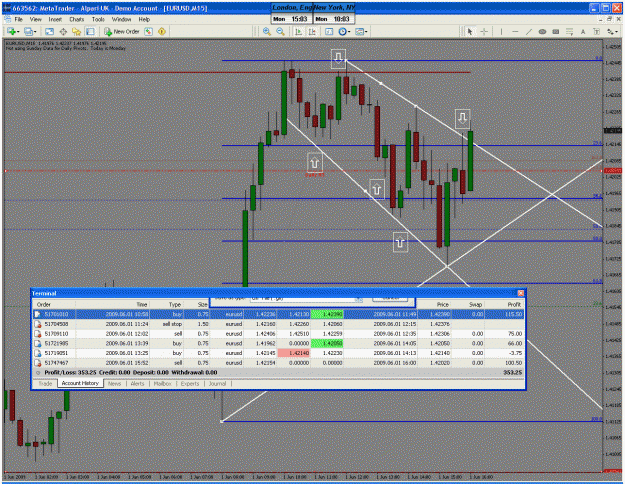This screenshot has width=625, height=484.
Task: Open the File menu
Action: [x=18, y=19]
